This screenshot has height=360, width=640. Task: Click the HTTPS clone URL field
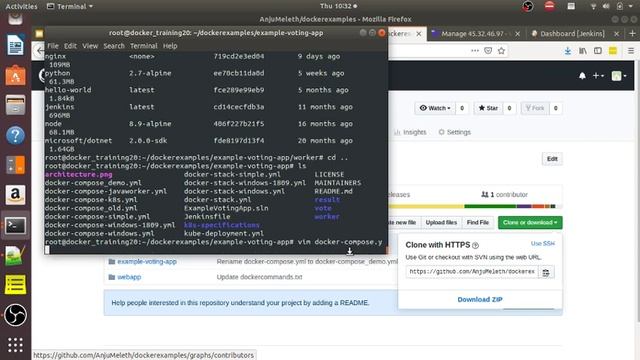point(472,272)
